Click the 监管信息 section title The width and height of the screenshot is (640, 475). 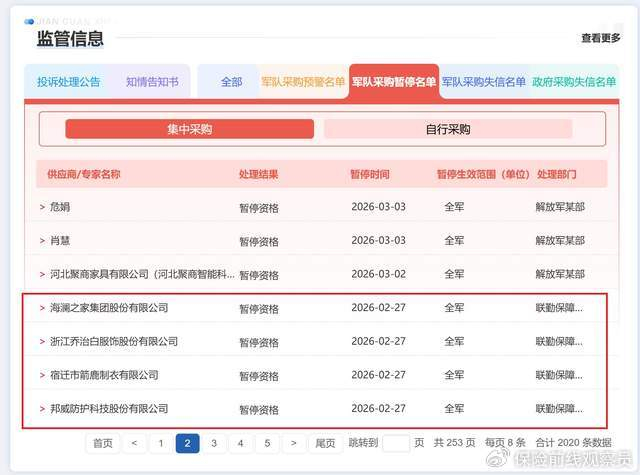point(70,39)
